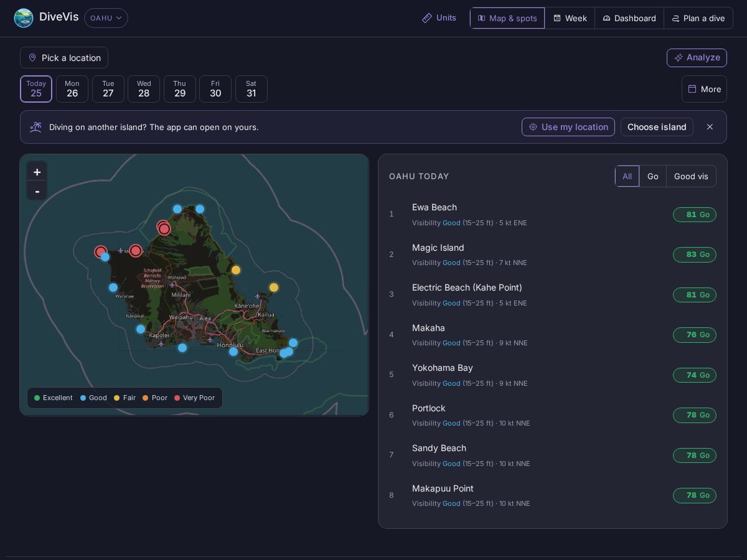Click Good visibility link for Portlock

[x=451, y=423]
